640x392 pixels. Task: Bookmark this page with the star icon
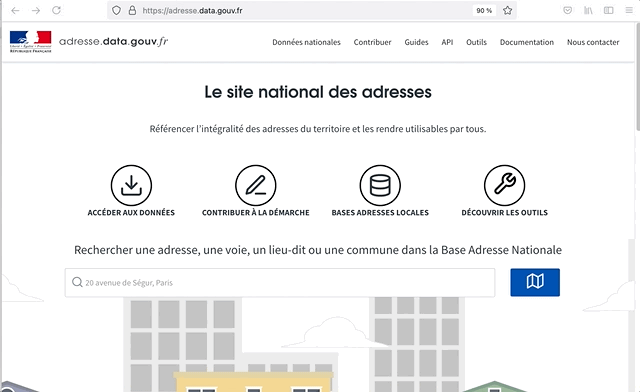pyautogui.click(x=507, y=10)
